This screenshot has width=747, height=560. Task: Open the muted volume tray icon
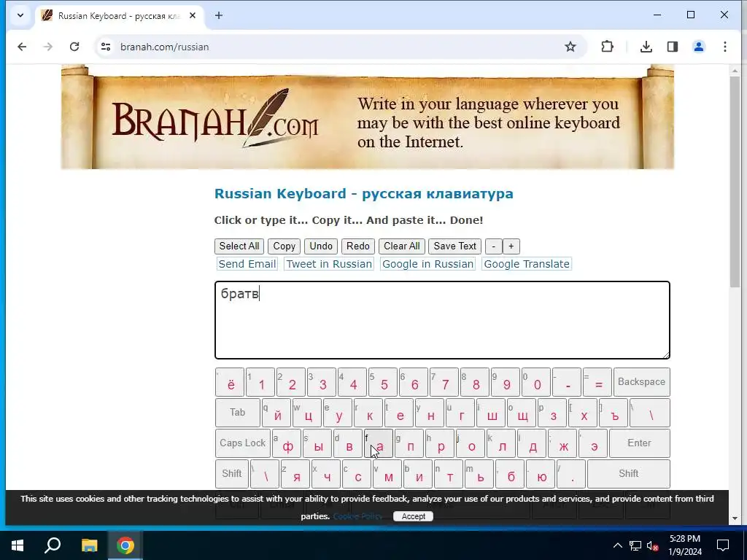(652, 545)
